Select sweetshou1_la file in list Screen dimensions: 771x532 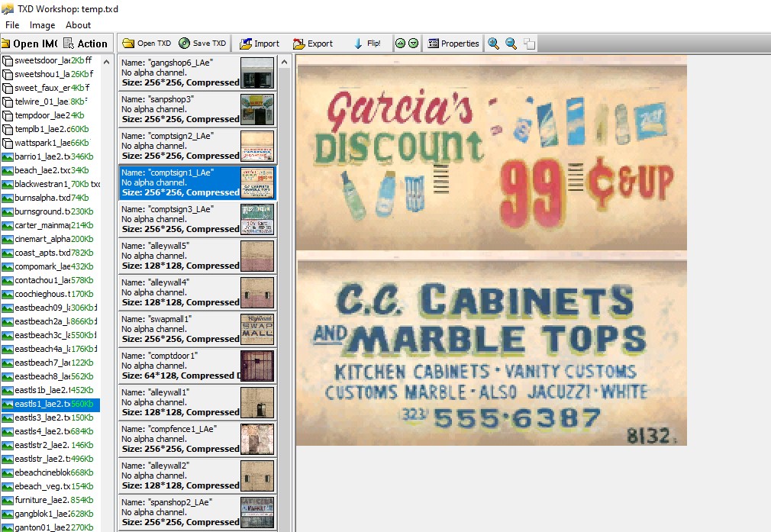point(50,74)
